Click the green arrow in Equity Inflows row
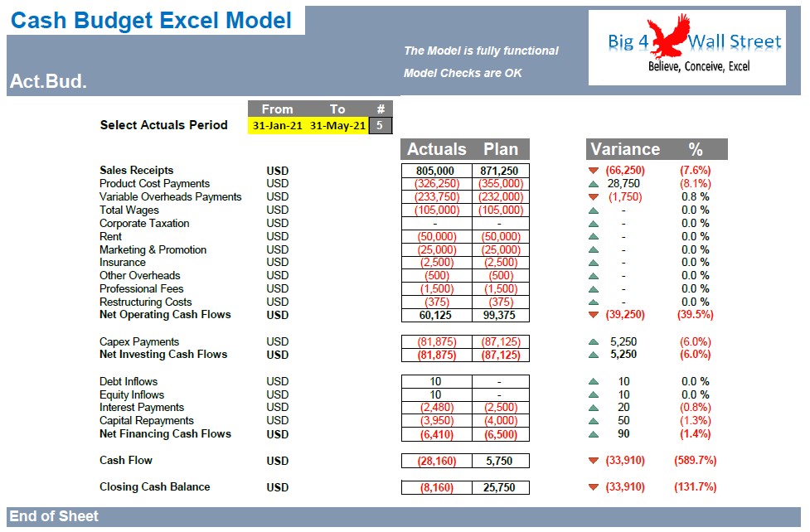 [x=594, y=395]
